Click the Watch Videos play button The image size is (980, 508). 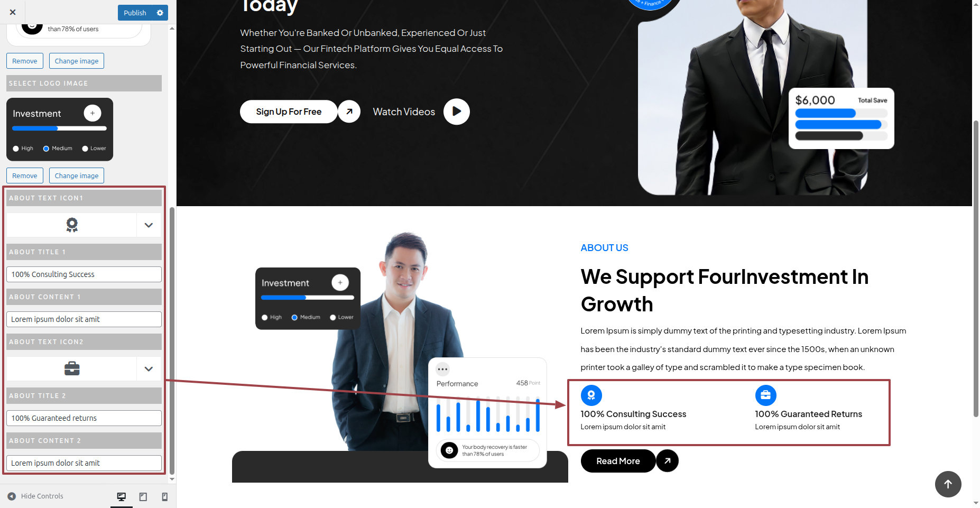click(x=457, y=112)
